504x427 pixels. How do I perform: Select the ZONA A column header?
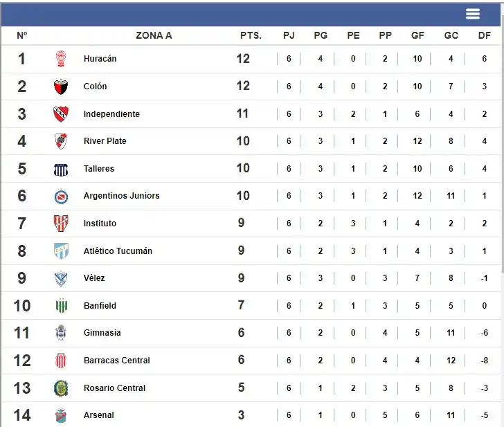coord(154,36)
